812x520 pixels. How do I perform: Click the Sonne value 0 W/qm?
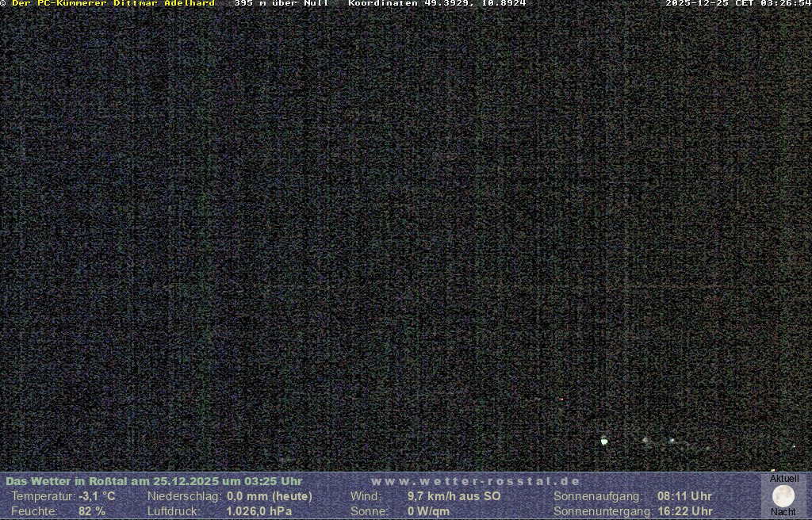coord(428,511)
